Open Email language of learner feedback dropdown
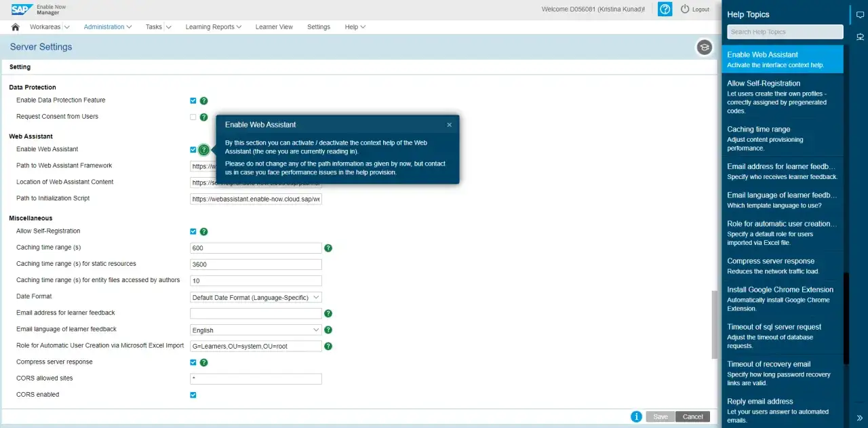868x428 pixels. pos(256,330)
